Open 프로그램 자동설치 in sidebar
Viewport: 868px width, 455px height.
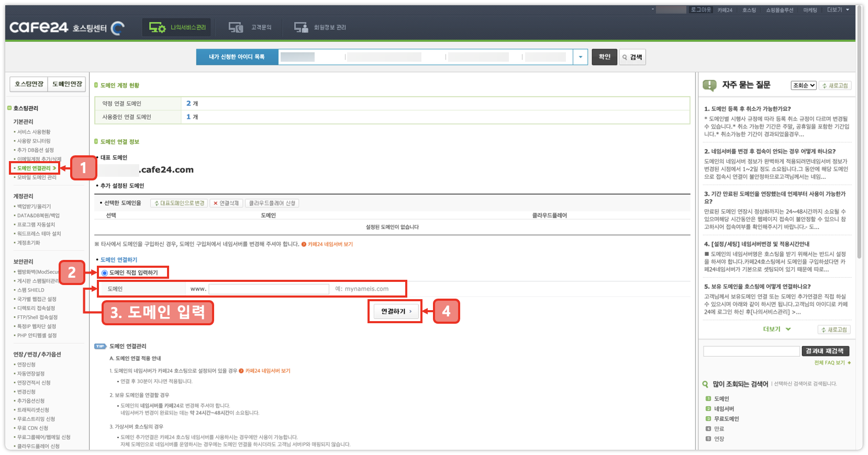36,224
